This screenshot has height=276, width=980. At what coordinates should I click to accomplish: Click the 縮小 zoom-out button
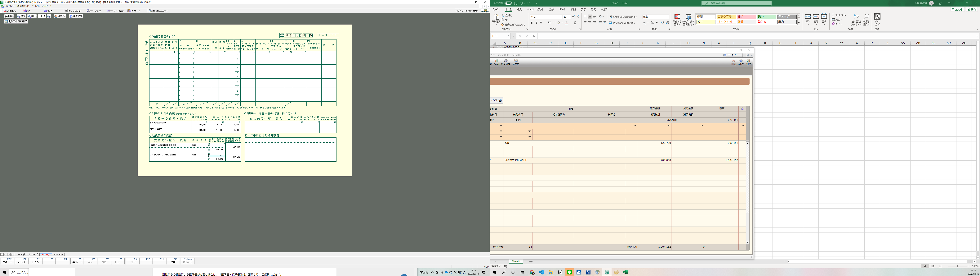click(x=32, y=16)
